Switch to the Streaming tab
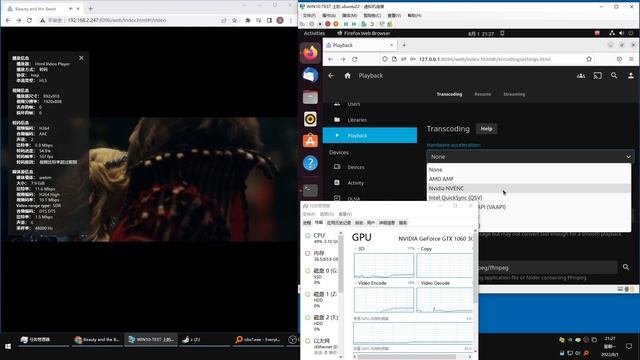 [514, 94]
